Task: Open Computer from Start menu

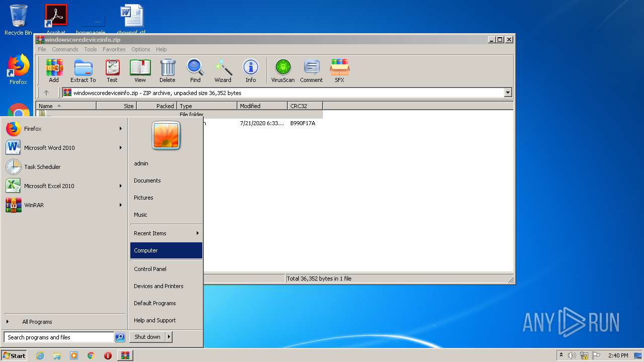Action: [166, 250]
